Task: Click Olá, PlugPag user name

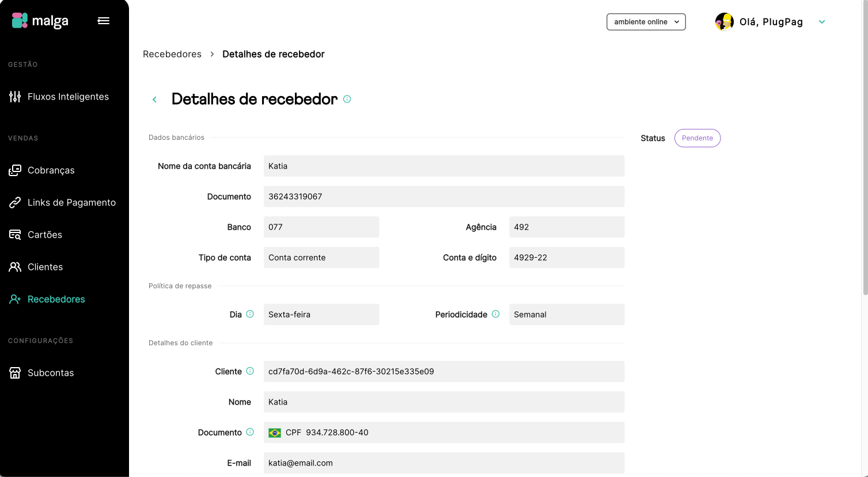Action: (771, 22)
